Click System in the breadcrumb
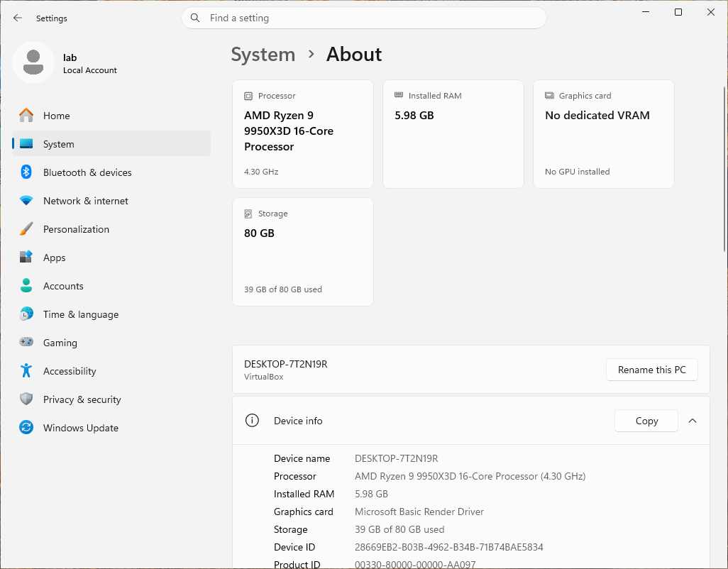Image resolution: width=728 pixels, height=569 pixels. (263, 55)
